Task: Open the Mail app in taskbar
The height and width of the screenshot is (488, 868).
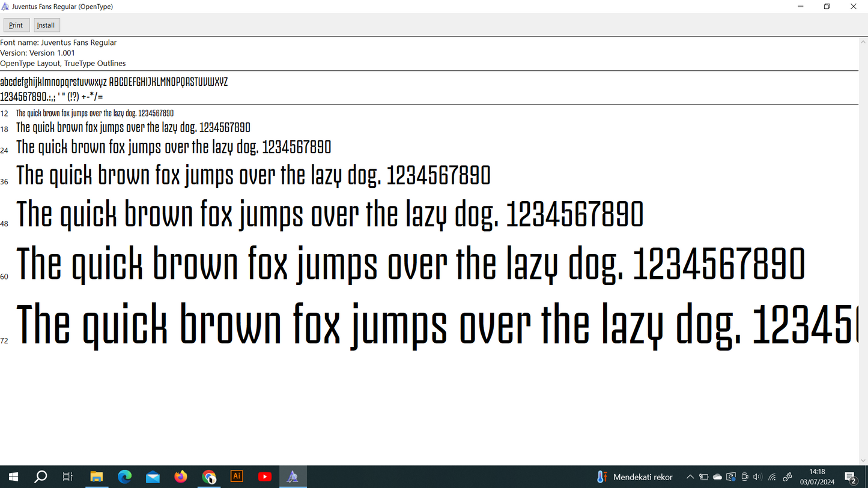Action: [153, 477]
